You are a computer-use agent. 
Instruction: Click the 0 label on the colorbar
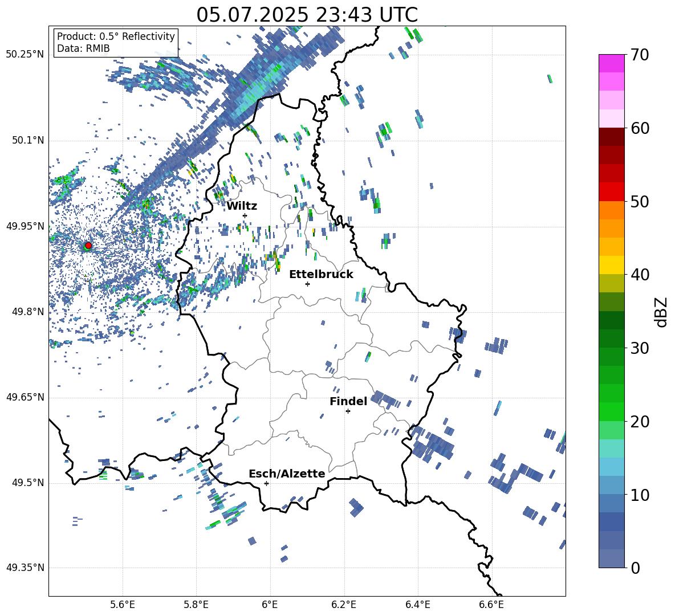pos(635,568)
